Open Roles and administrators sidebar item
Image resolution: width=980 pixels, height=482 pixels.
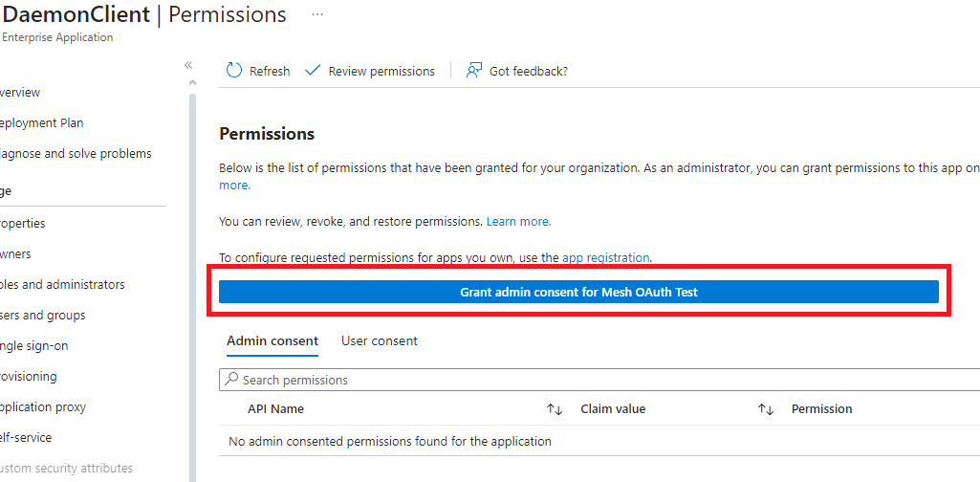pyautogui.click(x=62, y=284)
